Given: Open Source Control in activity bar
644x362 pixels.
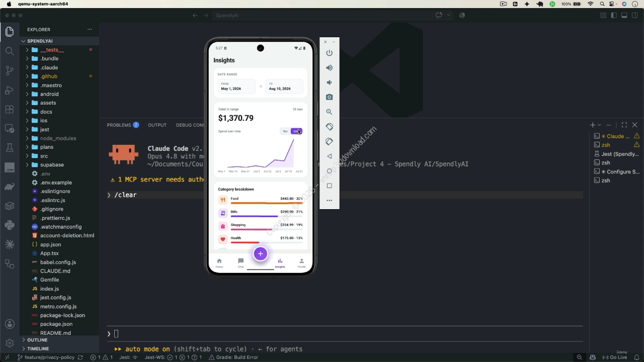Looking at the screenshot, I should click(10, 70).
